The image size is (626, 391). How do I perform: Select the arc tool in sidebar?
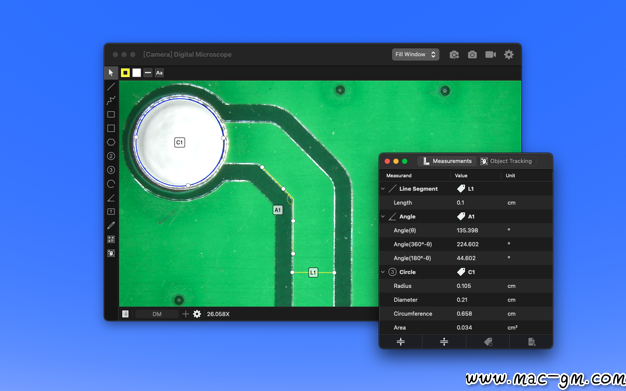click(x=111, y=184)
